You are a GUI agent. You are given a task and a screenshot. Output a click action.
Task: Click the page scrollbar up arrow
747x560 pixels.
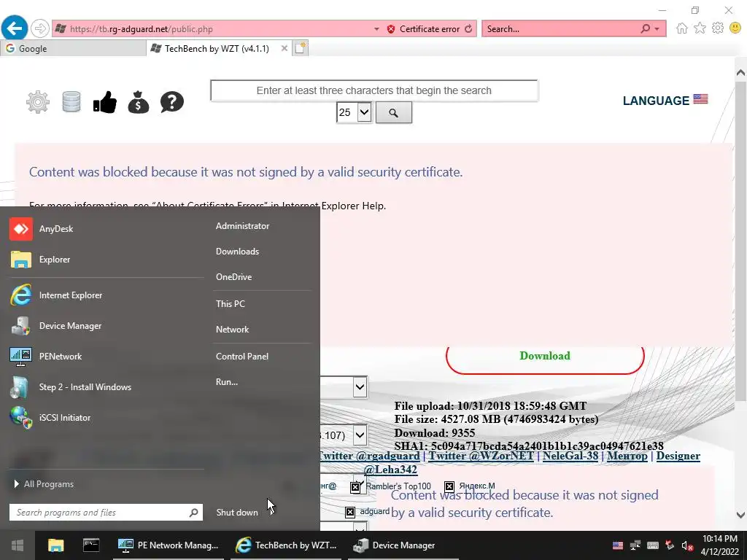click(x=740, y=72)
